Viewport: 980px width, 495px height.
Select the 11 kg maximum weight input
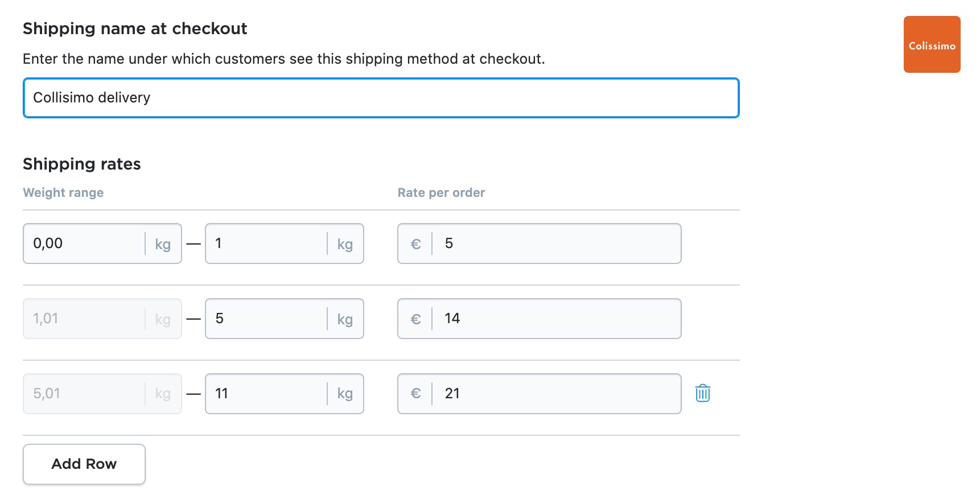(x=265, y=394)
